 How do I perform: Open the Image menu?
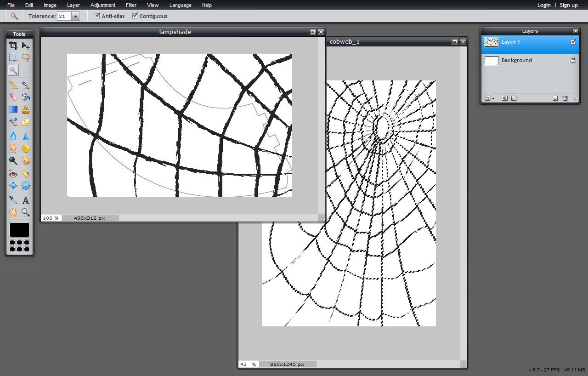[50, 5]
